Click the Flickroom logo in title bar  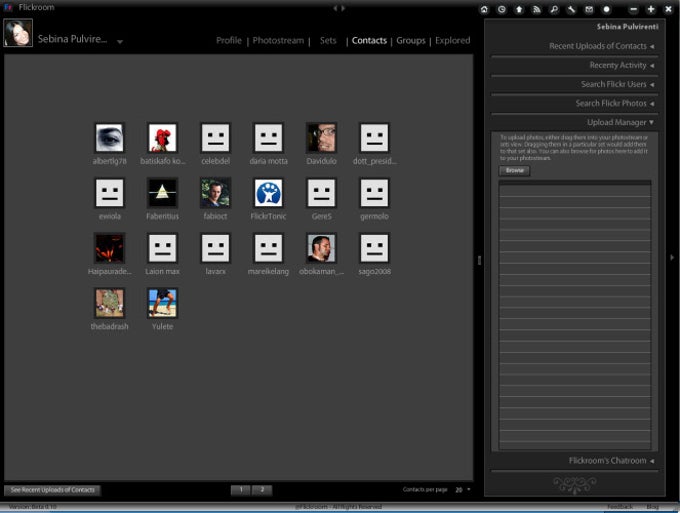tap(8, 7)
